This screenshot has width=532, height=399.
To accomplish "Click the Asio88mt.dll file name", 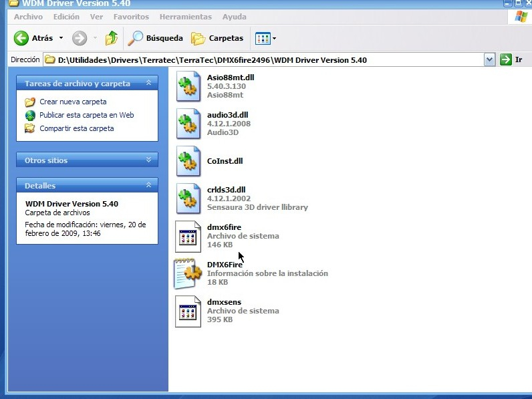I will (231, 78).
